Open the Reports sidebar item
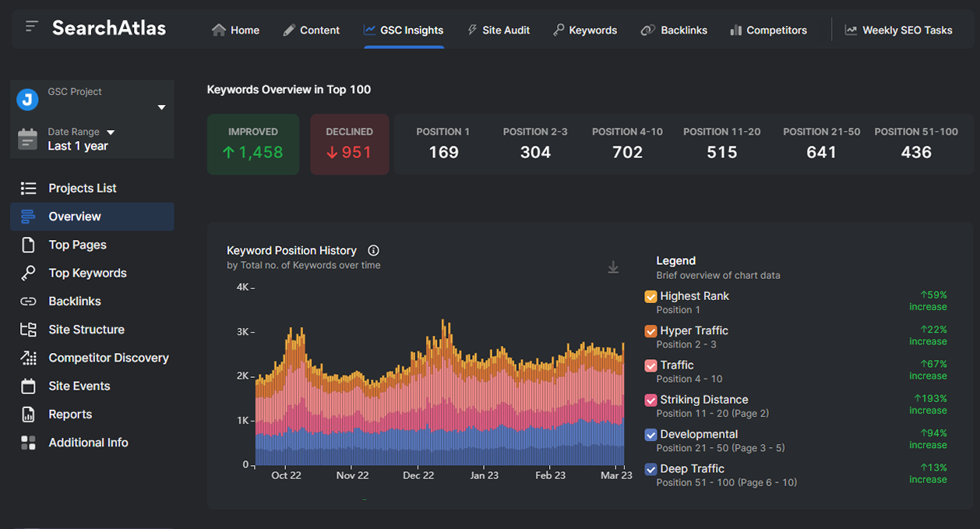Viewport: 980px width, 529px height. tap(70, 414)
